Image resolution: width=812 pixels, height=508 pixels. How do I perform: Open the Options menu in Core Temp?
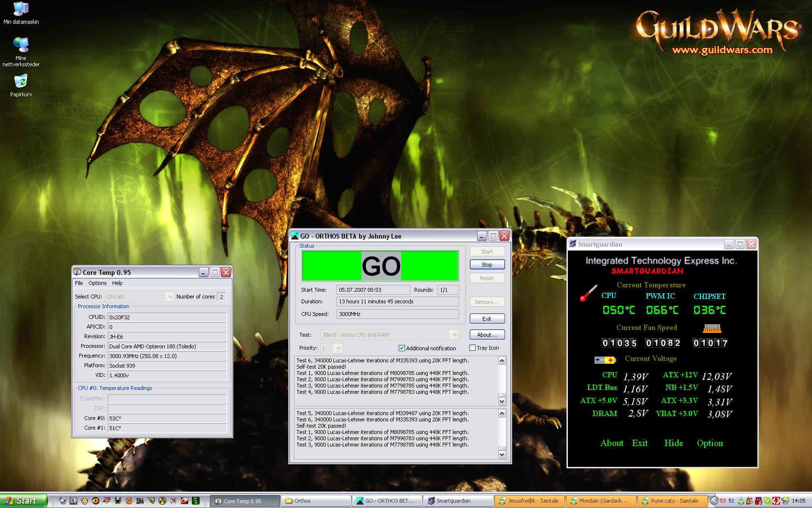97,283
